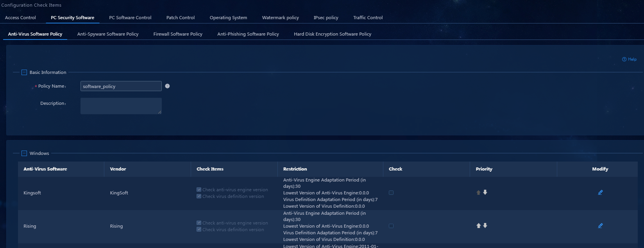Click the edit pencil for Kingsoft

pyautogui.click(x=600, y=192)
